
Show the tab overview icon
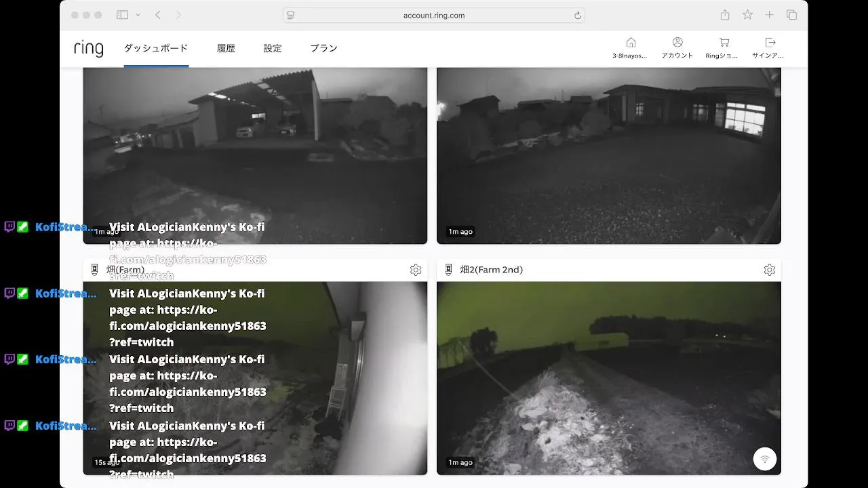click(x=791, y=15)
